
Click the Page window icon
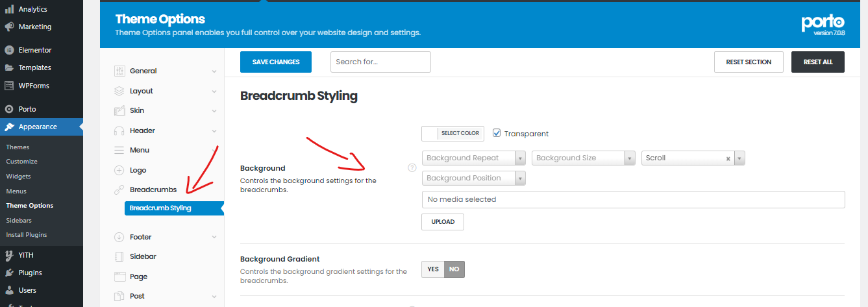(119, 276)
